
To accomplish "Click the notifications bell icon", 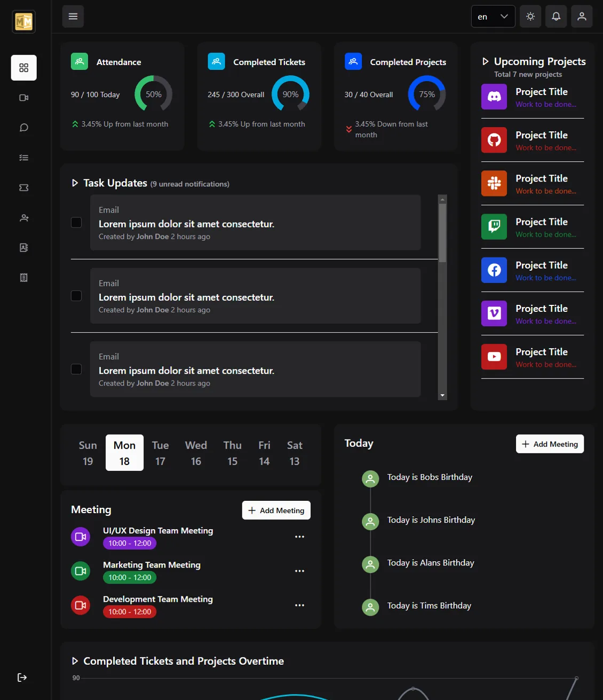I will pyautogui.click(x=556, y=17).
